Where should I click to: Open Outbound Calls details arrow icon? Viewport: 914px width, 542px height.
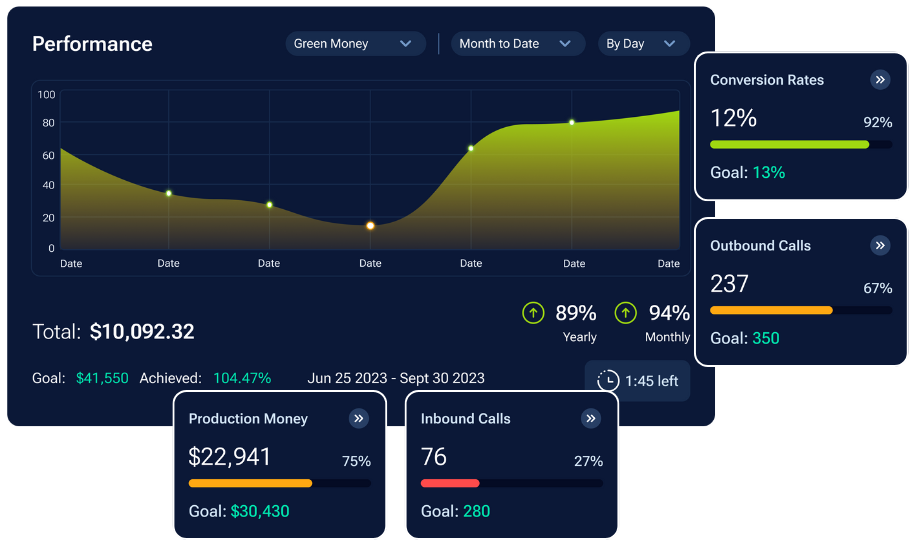[880, 246]
